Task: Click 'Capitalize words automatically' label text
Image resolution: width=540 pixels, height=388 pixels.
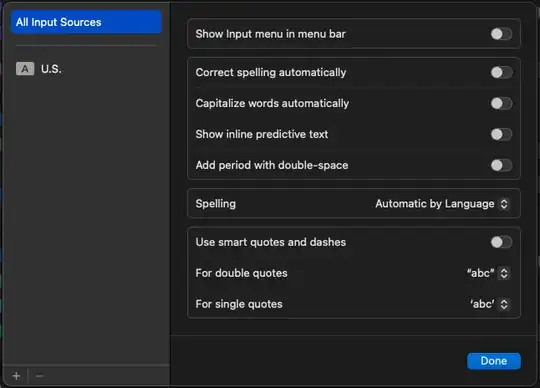Action: pos(272,103)
